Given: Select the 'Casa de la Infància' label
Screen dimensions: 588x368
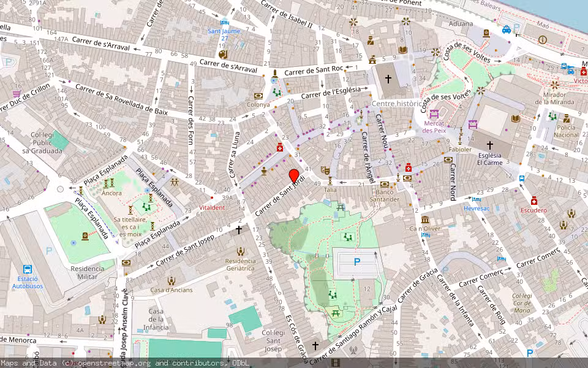Looking at the screenshot, I should [156, 319].
